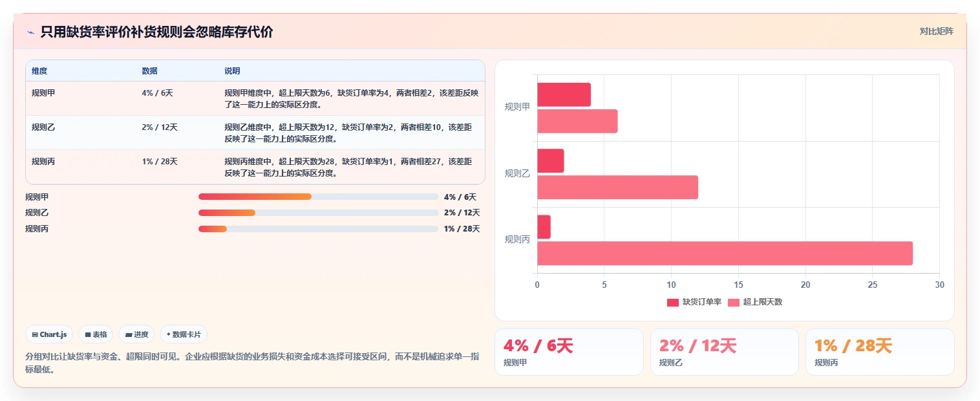Click the 规则乙 axis label on the chart
Viewport: 980px width, 401px height.
(517, 173)
